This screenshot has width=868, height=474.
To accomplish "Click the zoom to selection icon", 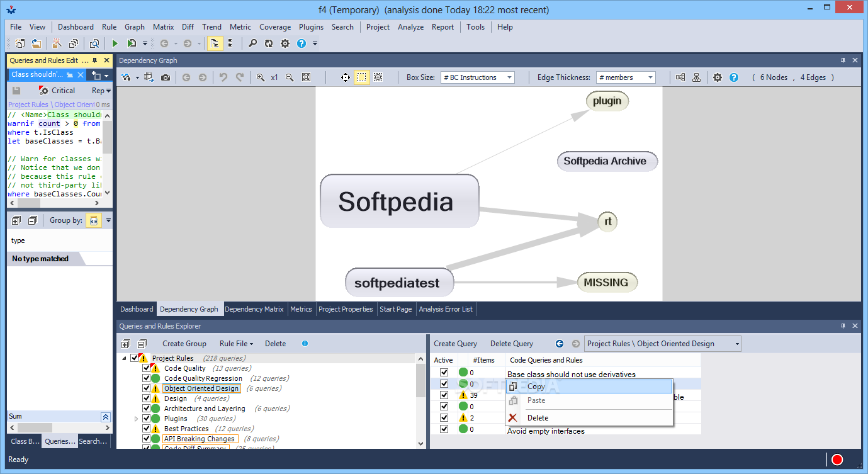I will pos(378,77).
